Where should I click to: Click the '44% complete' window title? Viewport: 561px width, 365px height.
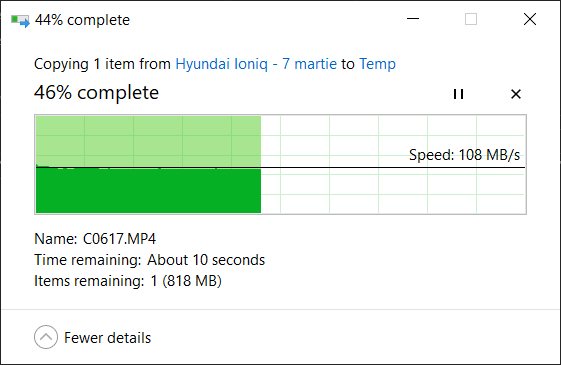click(x=82, y=20)
